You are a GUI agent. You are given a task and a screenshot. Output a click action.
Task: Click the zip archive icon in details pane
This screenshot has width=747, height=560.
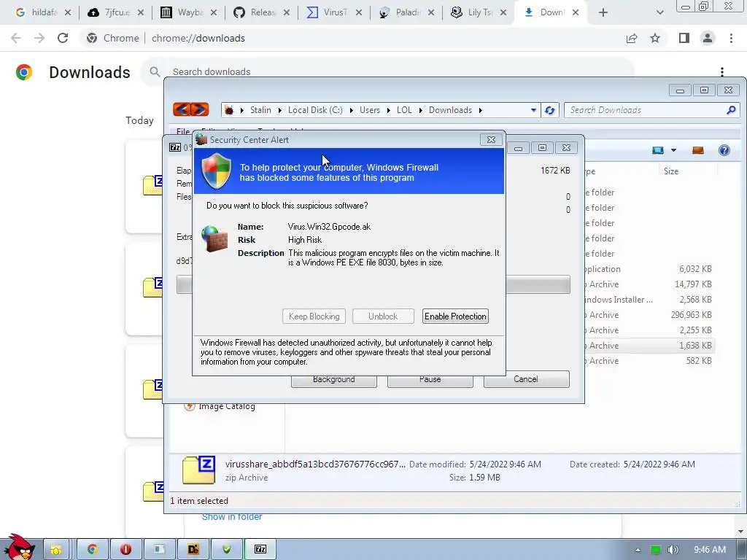click(198, 470)
